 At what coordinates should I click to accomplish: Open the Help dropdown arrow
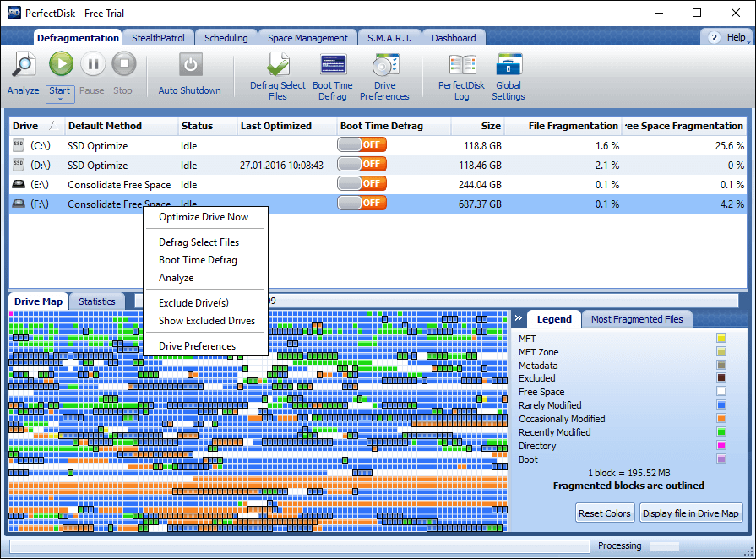point(748,42)
